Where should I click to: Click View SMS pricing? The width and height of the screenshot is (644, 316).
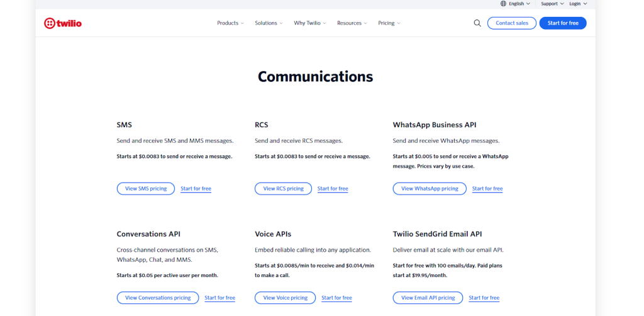[146, 189]
